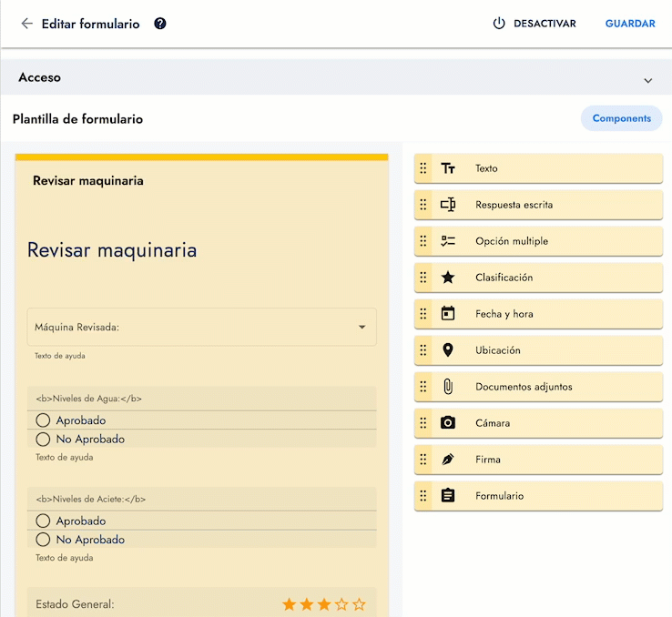This screenshot has height=617, width=672.
Task: Select the Firma pen icon
Action: (448, 460)
